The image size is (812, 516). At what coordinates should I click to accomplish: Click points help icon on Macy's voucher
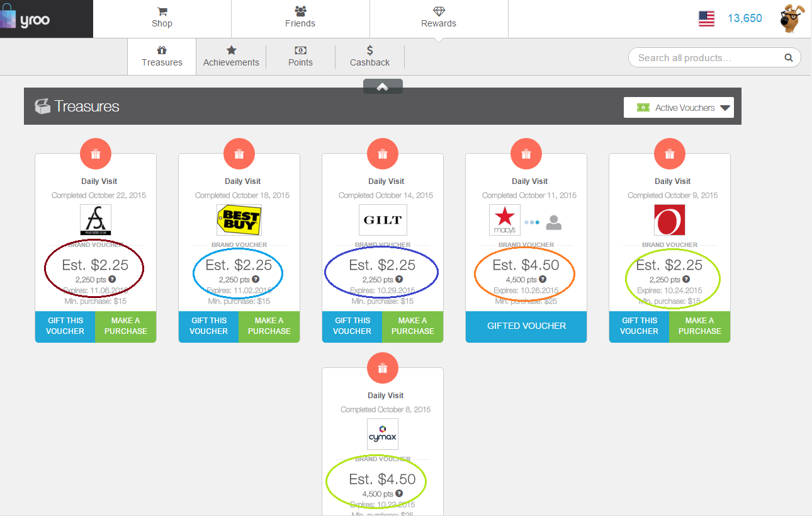point(543,279)
